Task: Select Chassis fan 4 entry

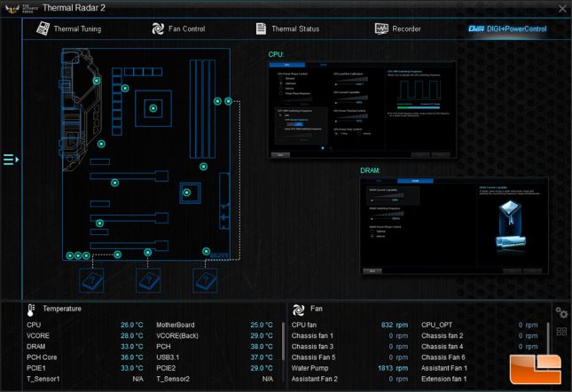Action: (x=480, y=347)
